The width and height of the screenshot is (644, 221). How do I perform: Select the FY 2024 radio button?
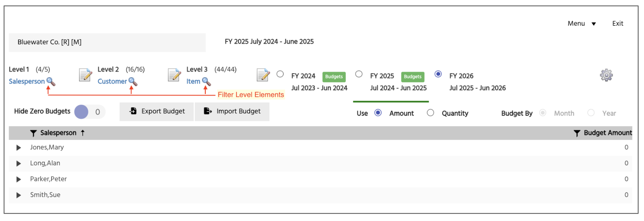click(x=280, y=74)
